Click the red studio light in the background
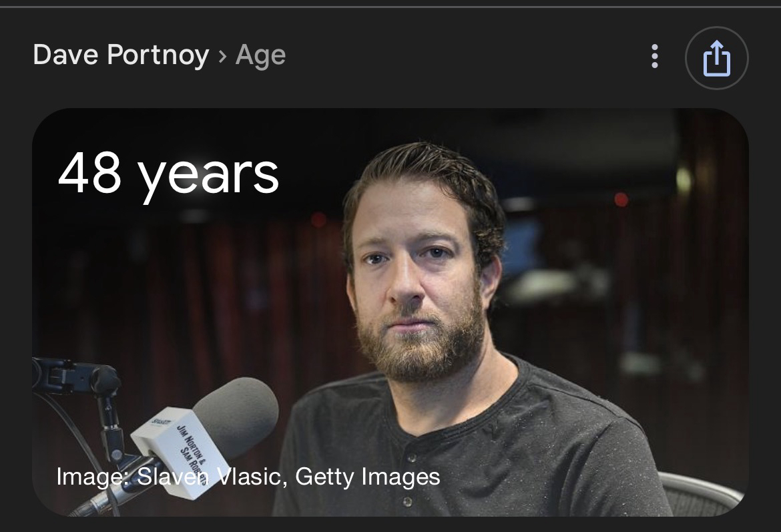This screenshot has height=532, width=781. coord(621,200)
